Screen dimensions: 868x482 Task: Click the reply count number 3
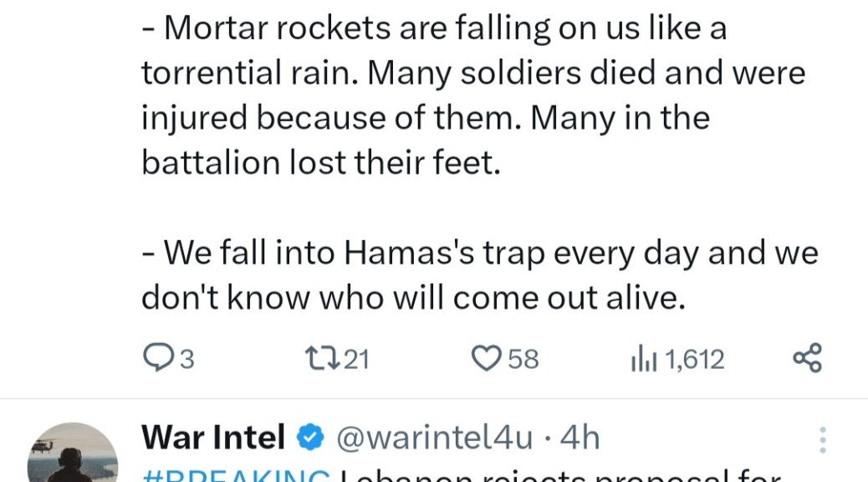187,359
